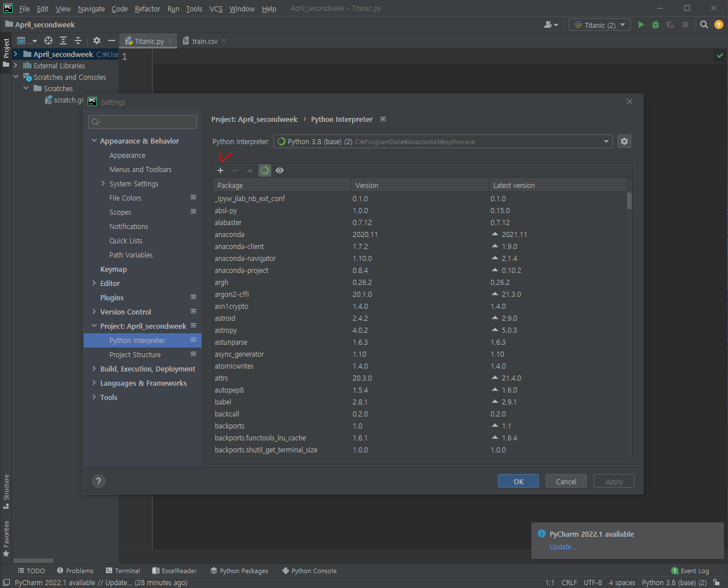Click the Update... link in notification
The width and height of the screenshot is (728, 588).
[x=563, y=547]
